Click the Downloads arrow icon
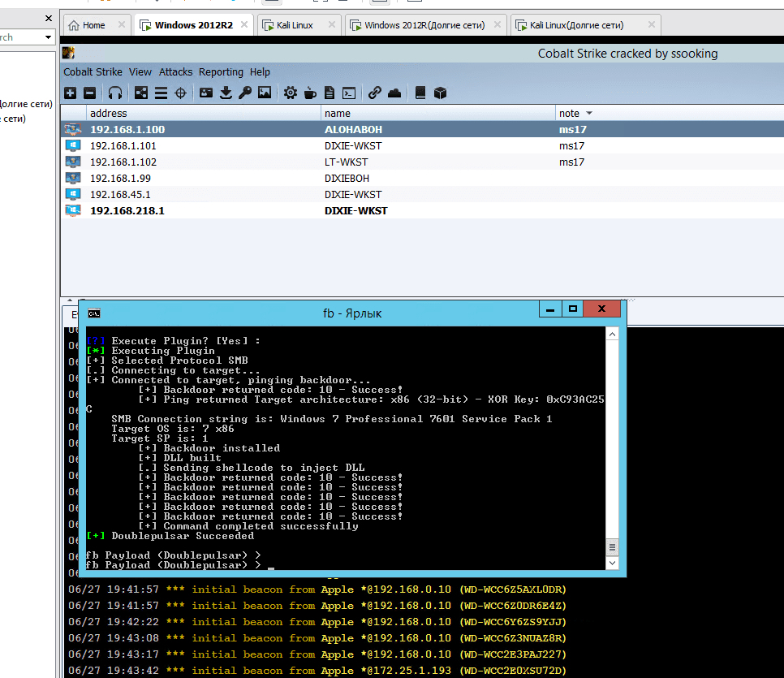 click(226, 93)
